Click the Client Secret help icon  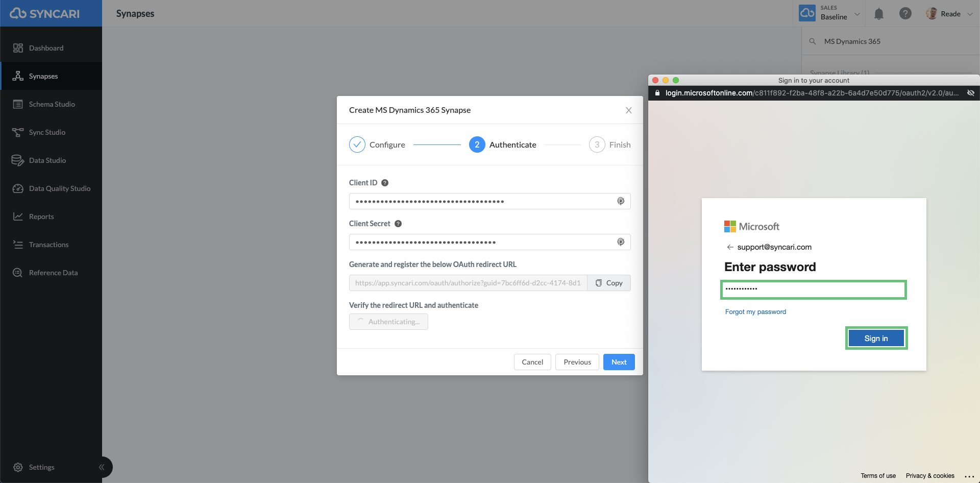tap(398, 224)
